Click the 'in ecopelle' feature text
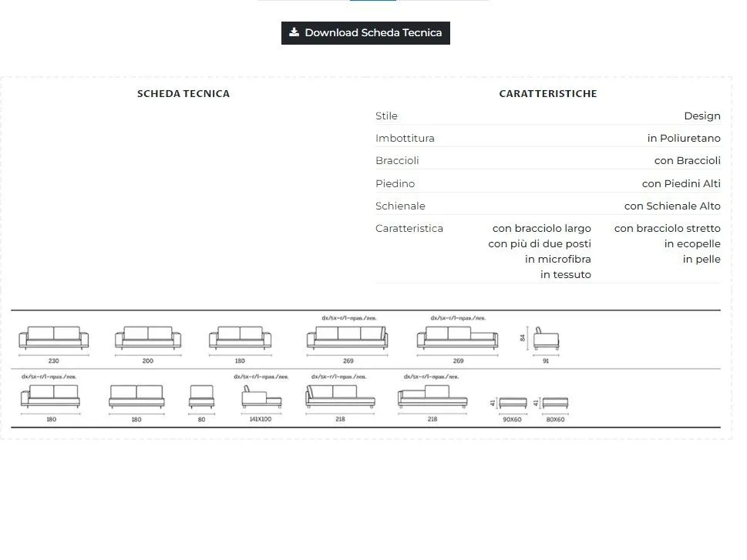Screen dimensions: 747x560 [692, 244]
